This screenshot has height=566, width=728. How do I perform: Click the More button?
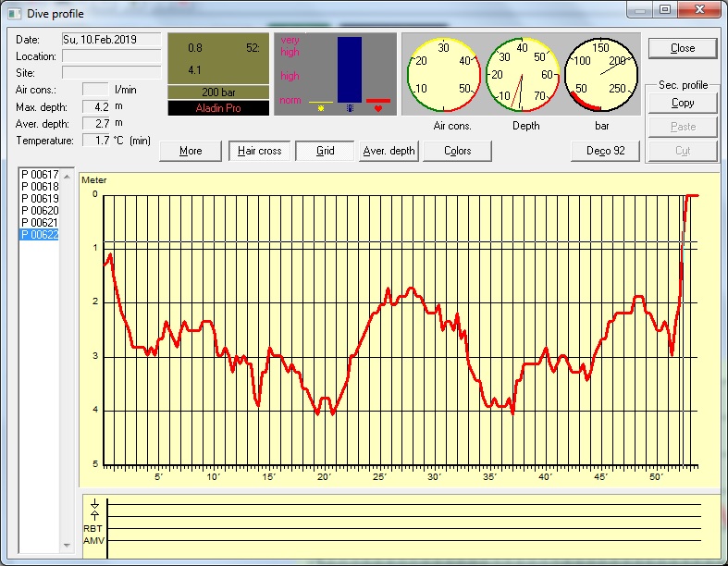191,151
